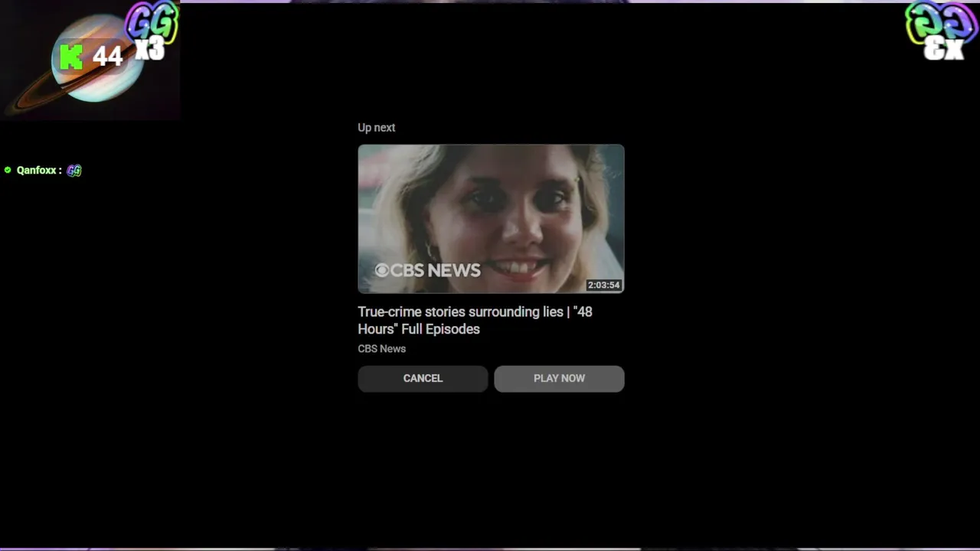Click the "Up next" label
Image resolution: width=980 pixels, height=551 pixels.
pos(376,128)
